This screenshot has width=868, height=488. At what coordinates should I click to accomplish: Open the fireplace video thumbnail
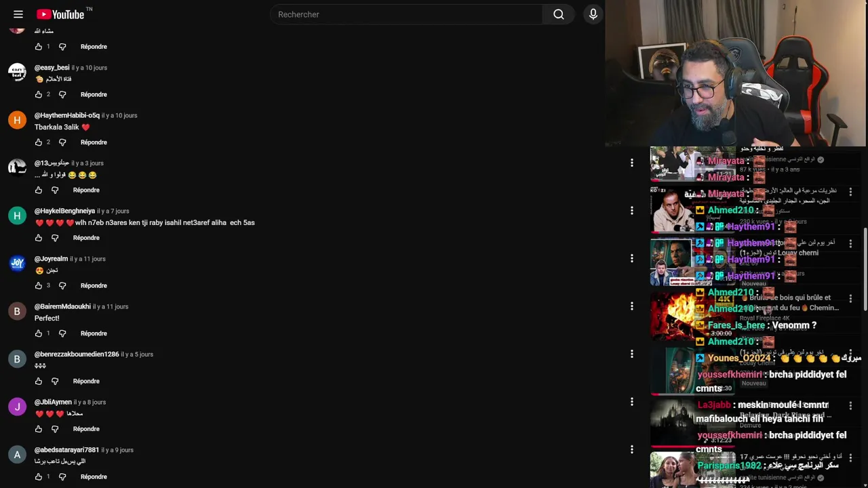click(x=692, y=315)
